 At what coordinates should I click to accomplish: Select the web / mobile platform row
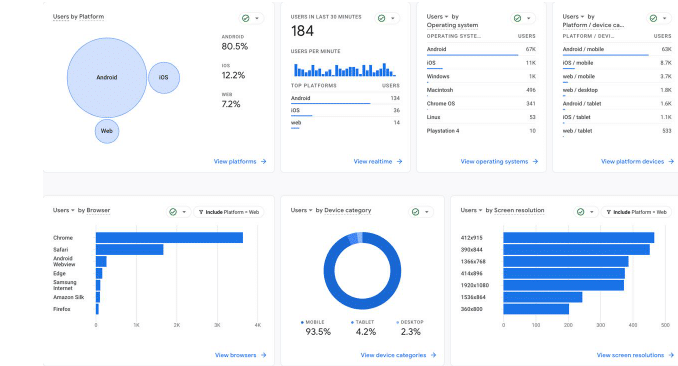(x=617, y=77)
